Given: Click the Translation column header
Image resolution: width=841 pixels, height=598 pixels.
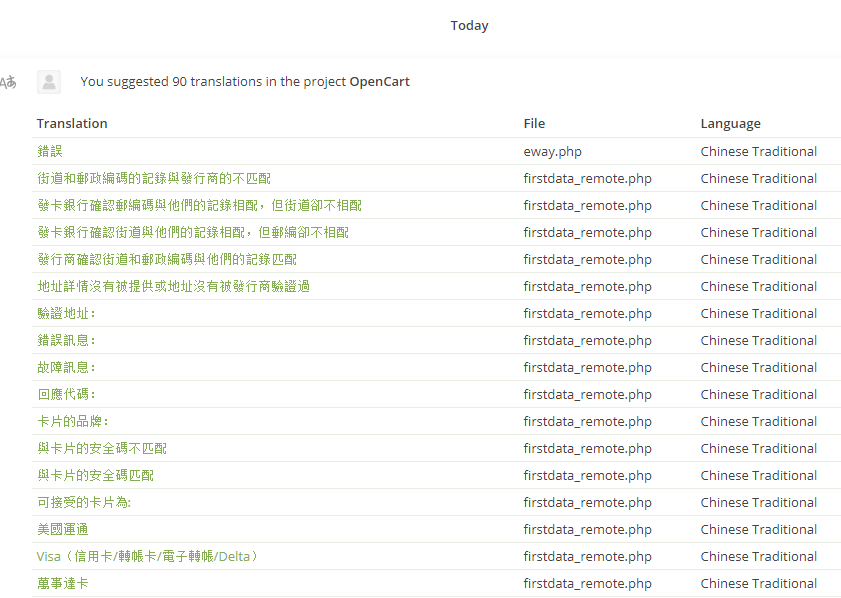Looking at the screenshot, I should pyautogui.click(x=72, y=124).
